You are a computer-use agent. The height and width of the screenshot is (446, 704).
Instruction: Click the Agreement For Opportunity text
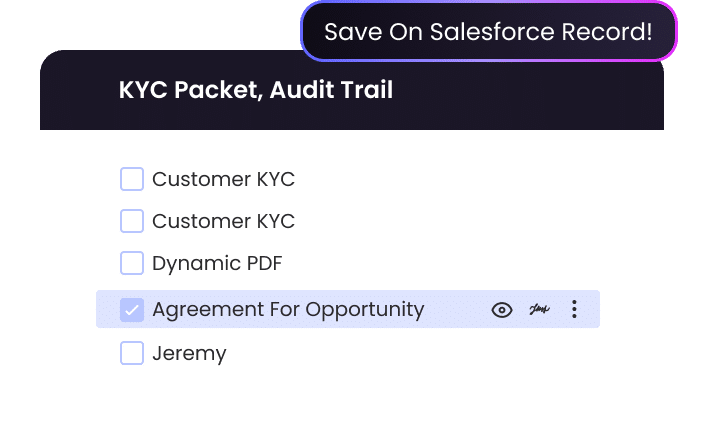point(288,310)
